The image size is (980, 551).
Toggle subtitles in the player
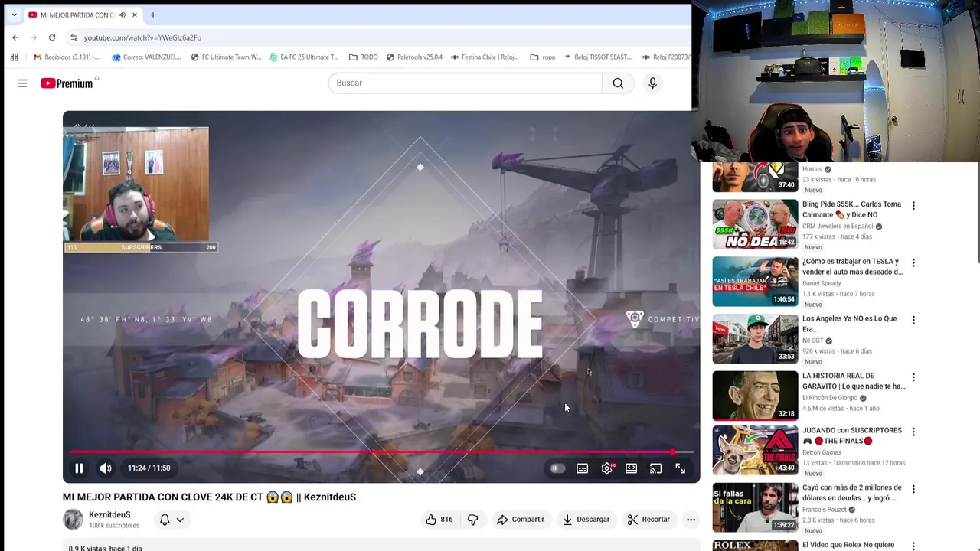(582, 468)
